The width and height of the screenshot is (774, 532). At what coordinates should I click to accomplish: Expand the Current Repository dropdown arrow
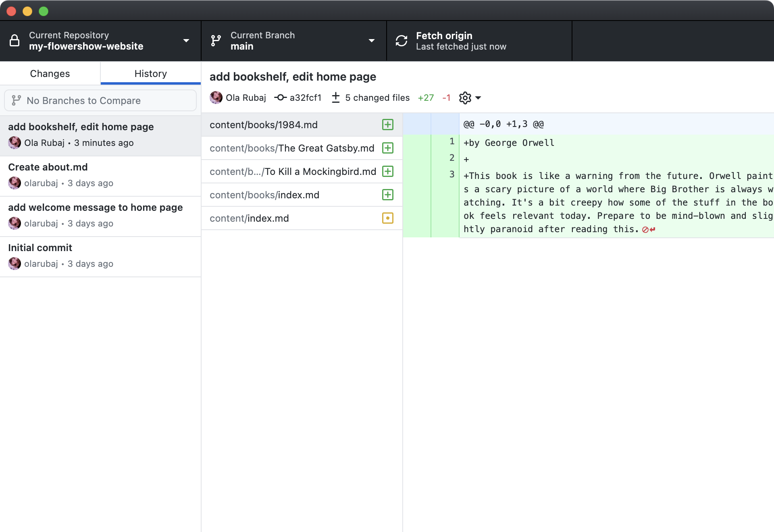click(186, 41)
